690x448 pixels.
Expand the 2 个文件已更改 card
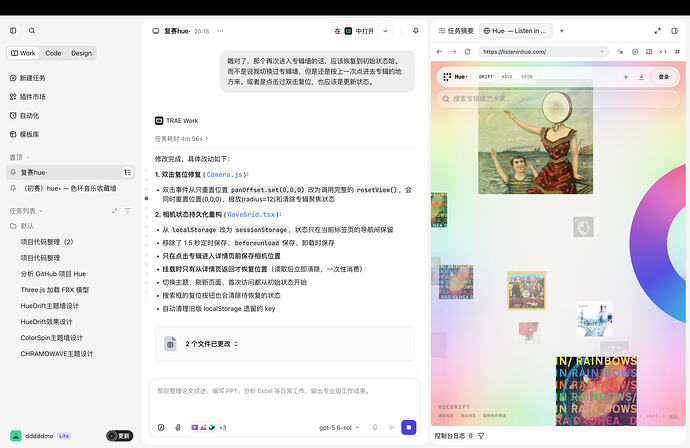pos(285,344)
